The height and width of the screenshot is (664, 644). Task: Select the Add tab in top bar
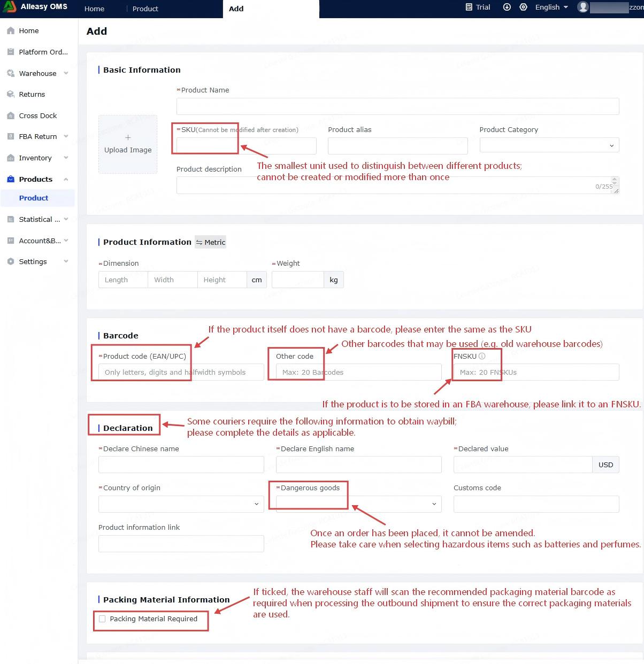(271, 9)
